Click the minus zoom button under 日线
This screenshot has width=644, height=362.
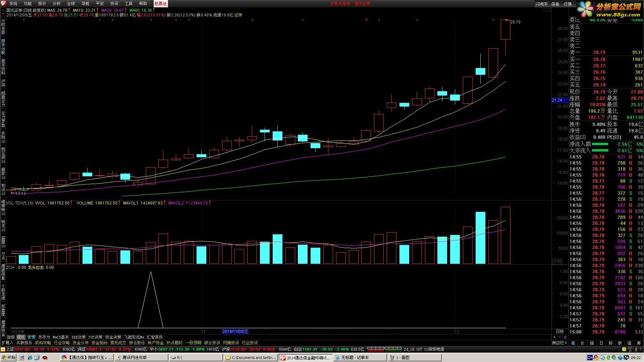pyautogui.click(x=559, y=337)
